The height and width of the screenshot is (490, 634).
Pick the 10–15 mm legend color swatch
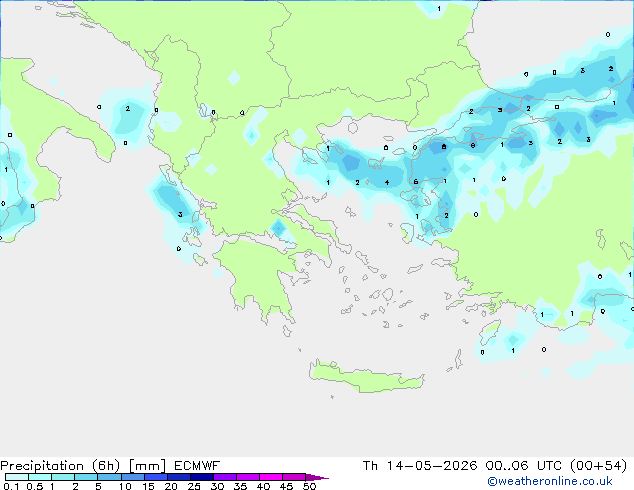[x=132, y=477]
